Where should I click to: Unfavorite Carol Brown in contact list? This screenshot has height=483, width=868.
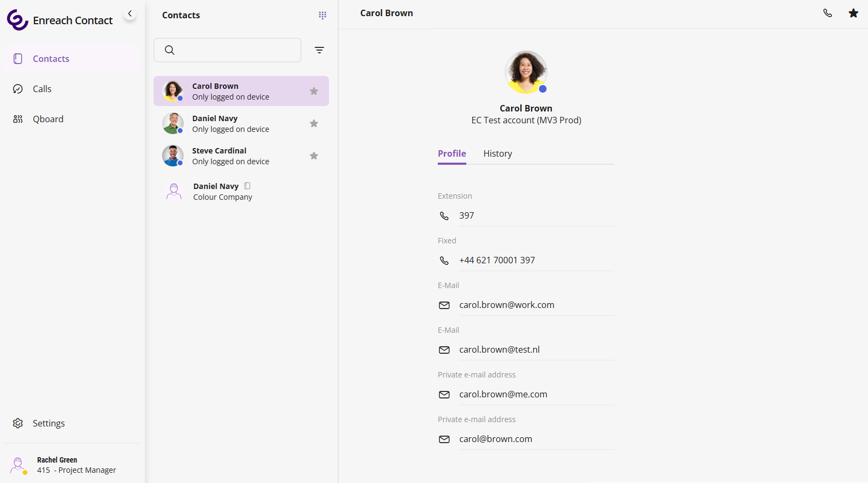[x=314, y=91]
